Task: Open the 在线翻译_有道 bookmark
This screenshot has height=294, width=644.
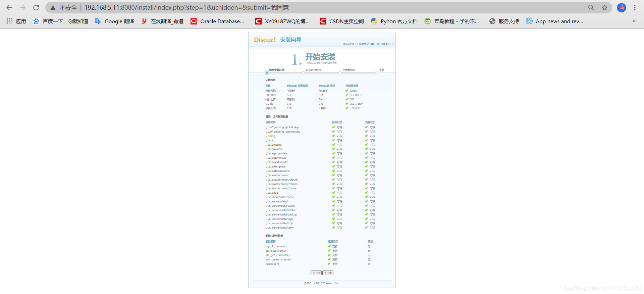Action: [162, 21]
